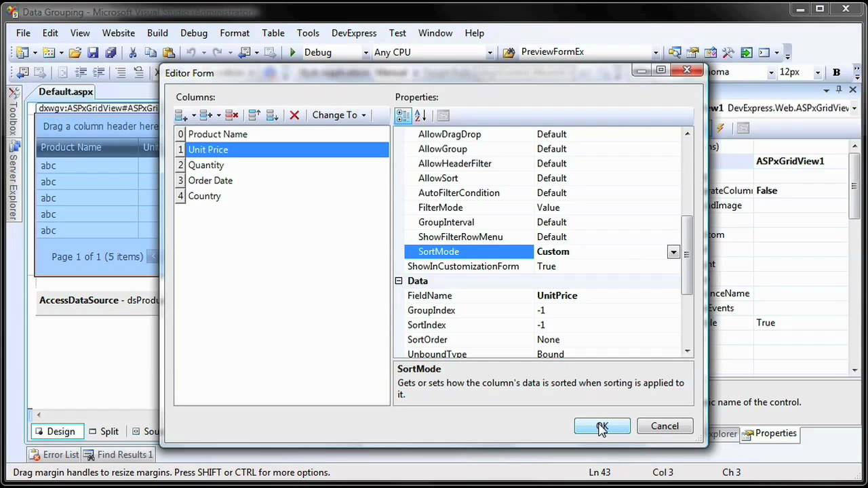Click the Navigate Backward toolbar icon

point(245,52)
